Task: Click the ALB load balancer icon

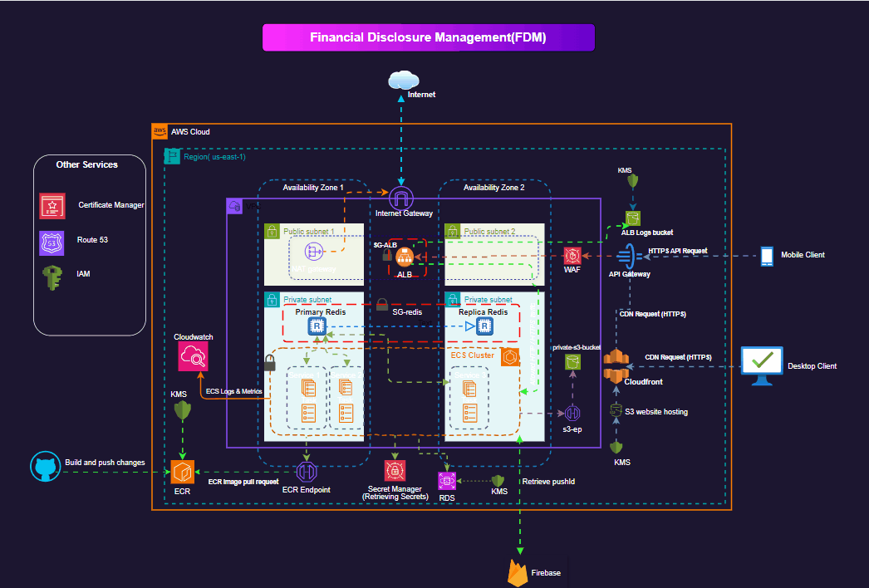Action: coord(405,257)
